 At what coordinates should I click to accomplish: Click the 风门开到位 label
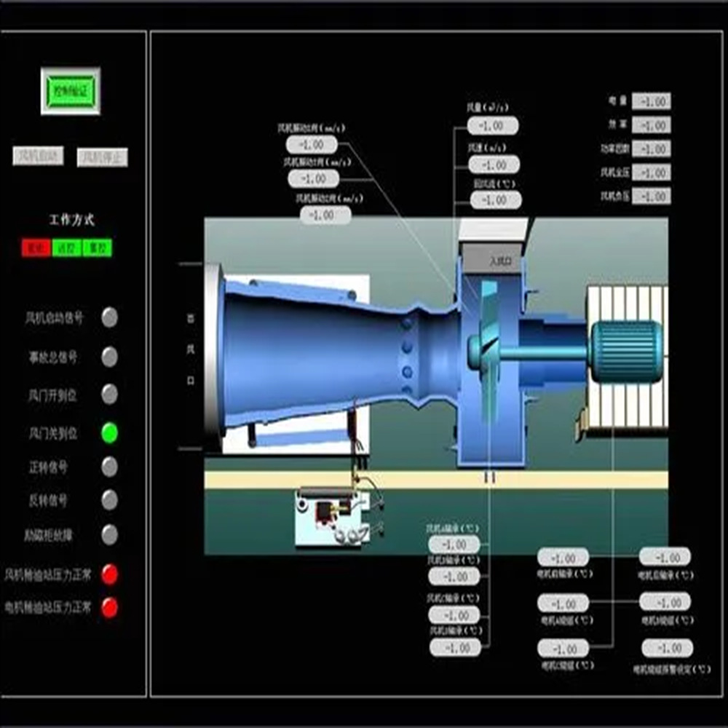pyautogui.click(x=52, y=395)
